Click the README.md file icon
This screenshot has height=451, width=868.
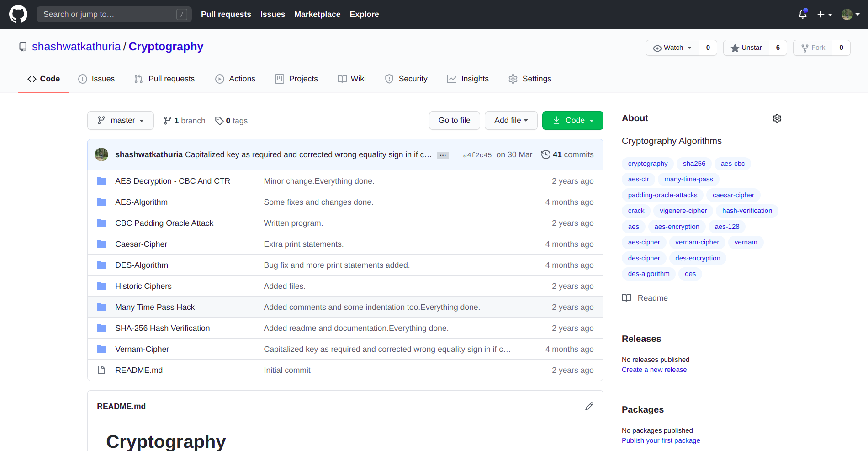point(101,370)
